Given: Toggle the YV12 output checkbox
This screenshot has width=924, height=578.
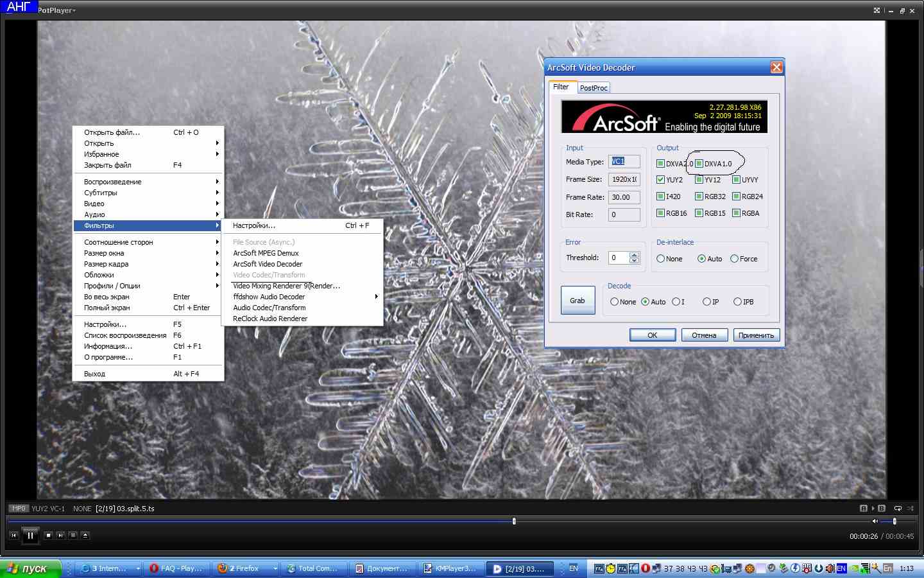Looking at the screenshot, I should tap(699, 180).
